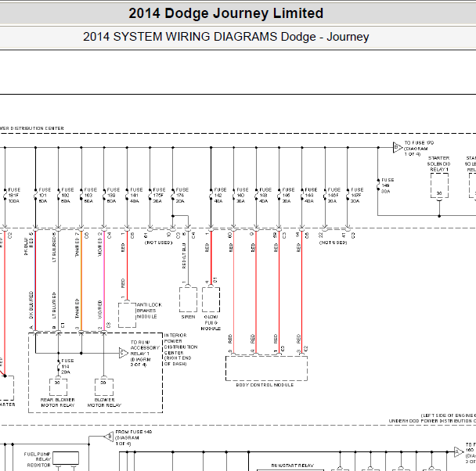476x471 pixels.
Task: Select the '2014 SYSTEM WIRING DIAGRAMS Dodge - Journey' heading
Action: [225, 37]
